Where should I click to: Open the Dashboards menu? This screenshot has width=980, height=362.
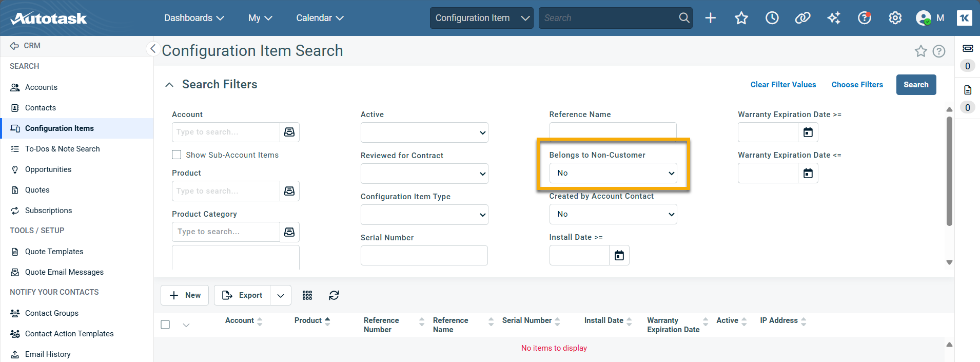(194, 18)
